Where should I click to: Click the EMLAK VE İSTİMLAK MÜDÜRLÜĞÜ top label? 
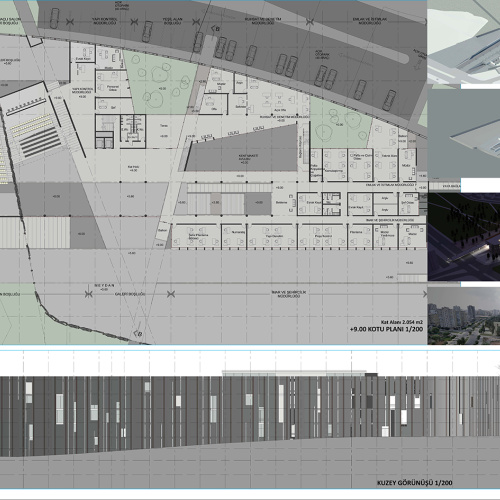point(367,21)
